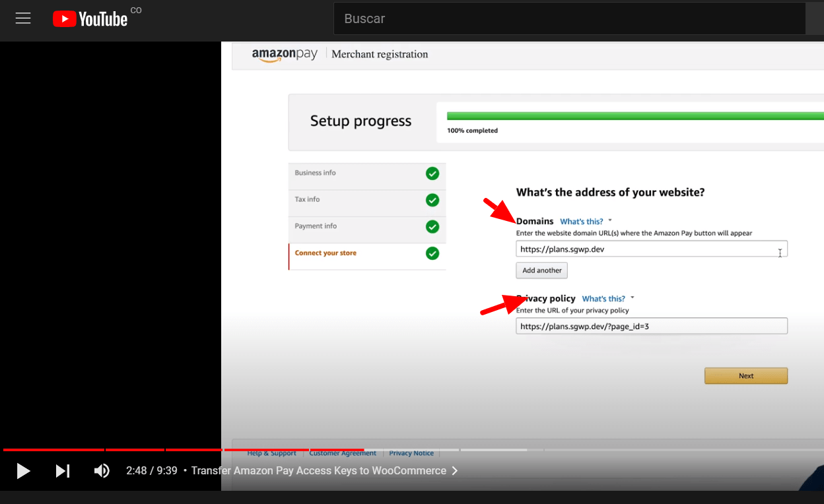Open the Privacy Notice link

[x=411, y=453]
